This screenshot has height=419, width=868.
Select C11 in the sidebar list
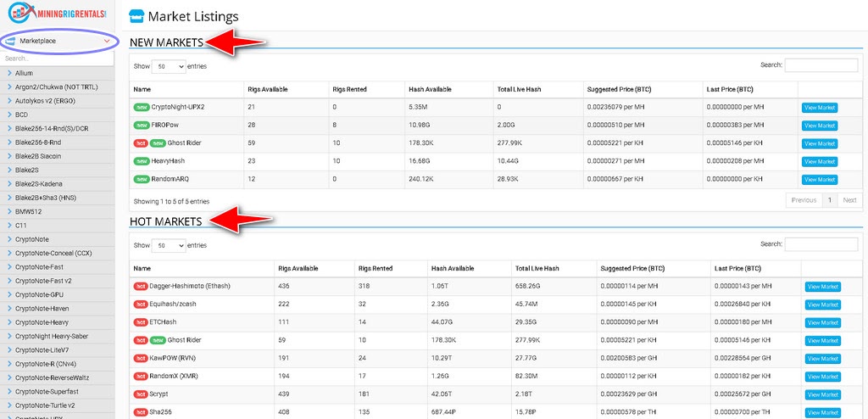point(58,226)
